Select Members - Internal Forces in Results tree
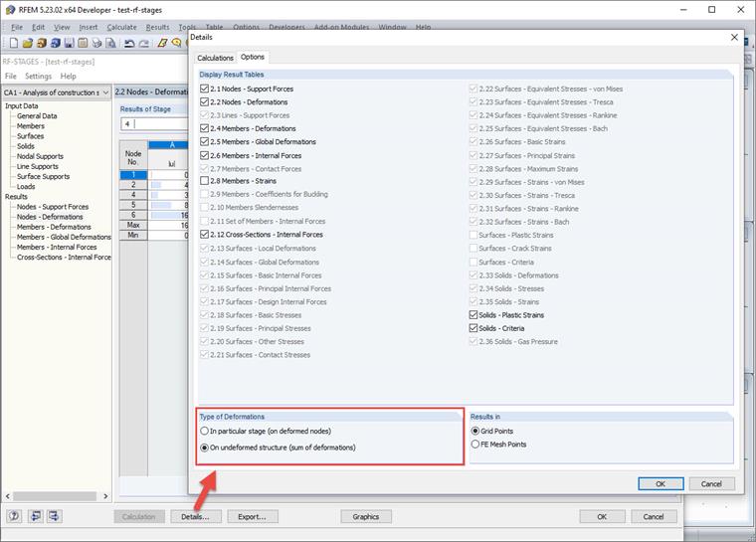Viewport: 756px width, 542px height. (57, 247)
